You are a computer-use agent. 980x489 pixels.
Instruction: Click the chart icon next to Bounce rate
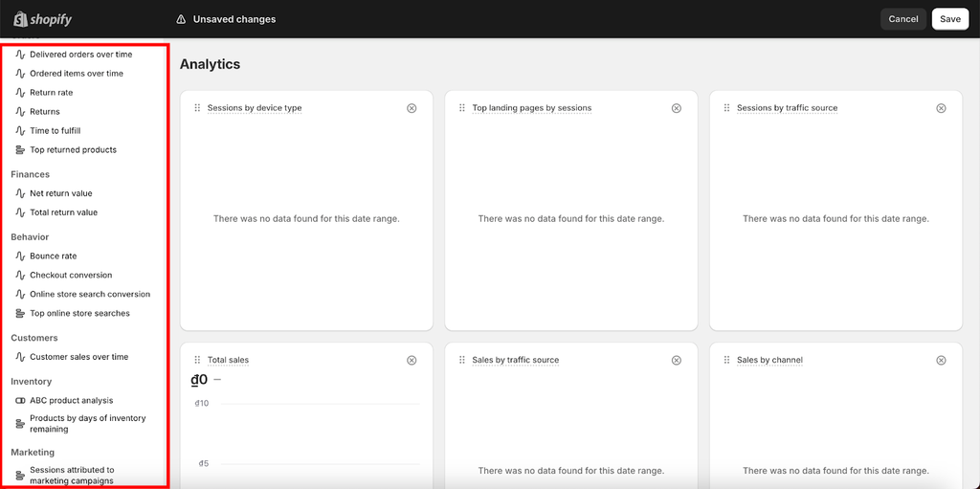click(x=20, y=256)
